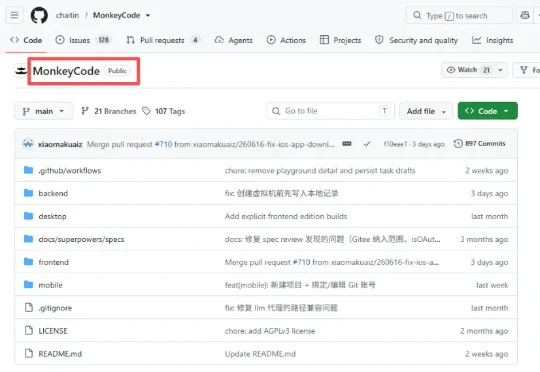Open the Insights tab

(x=492, y=40)
